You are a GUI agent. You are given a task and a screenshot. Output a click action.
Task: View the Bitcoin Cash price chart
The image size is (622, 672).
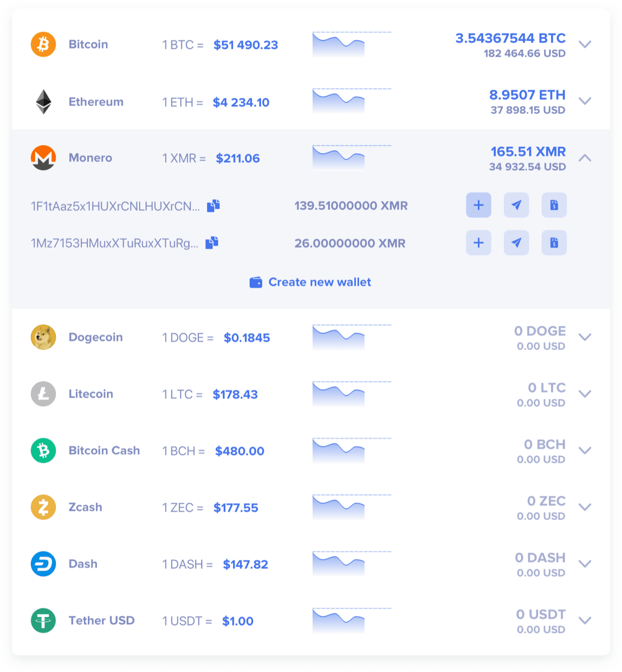point(352,450)
